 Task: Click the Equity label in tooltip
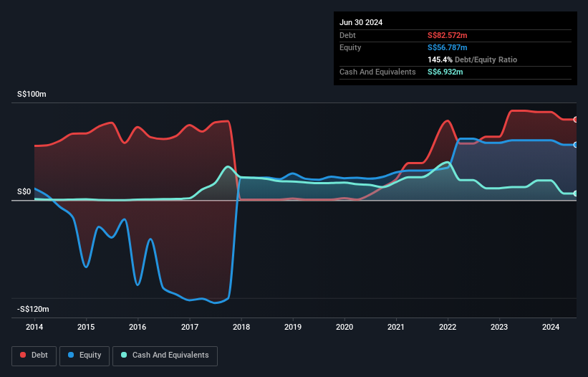click(350, 47)
